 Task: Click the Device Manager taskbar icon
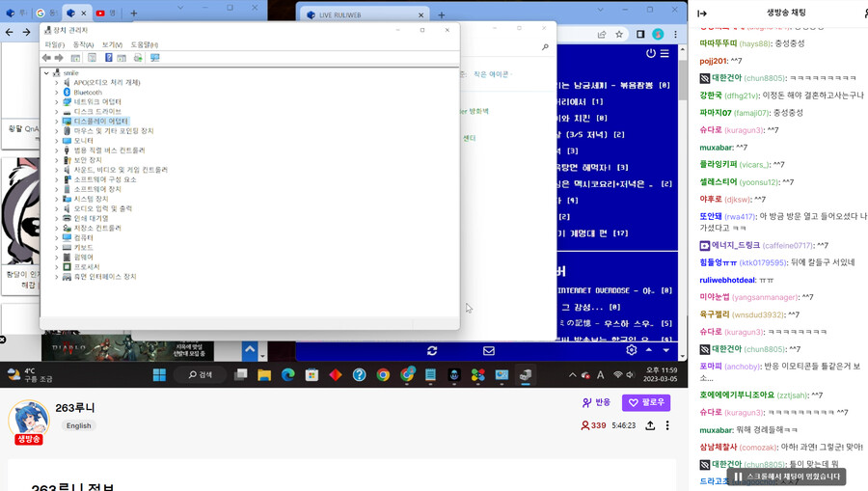click(526, 375)
